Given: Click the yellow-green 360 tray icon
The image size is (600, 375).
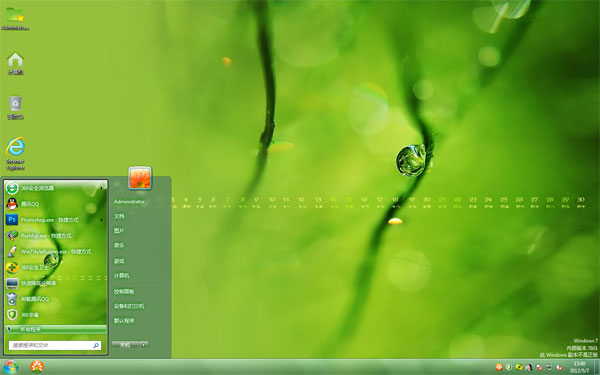Looking at the screenshot, I should (519, 367).
